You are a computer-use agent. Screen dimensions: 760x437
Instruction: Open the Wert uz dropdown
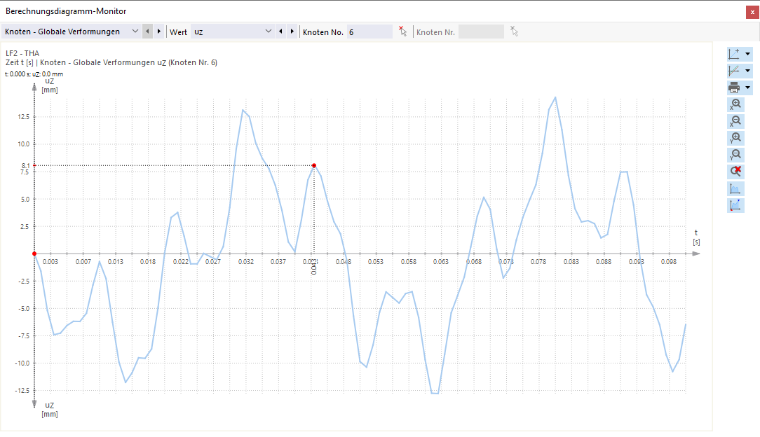coord(232,31)
